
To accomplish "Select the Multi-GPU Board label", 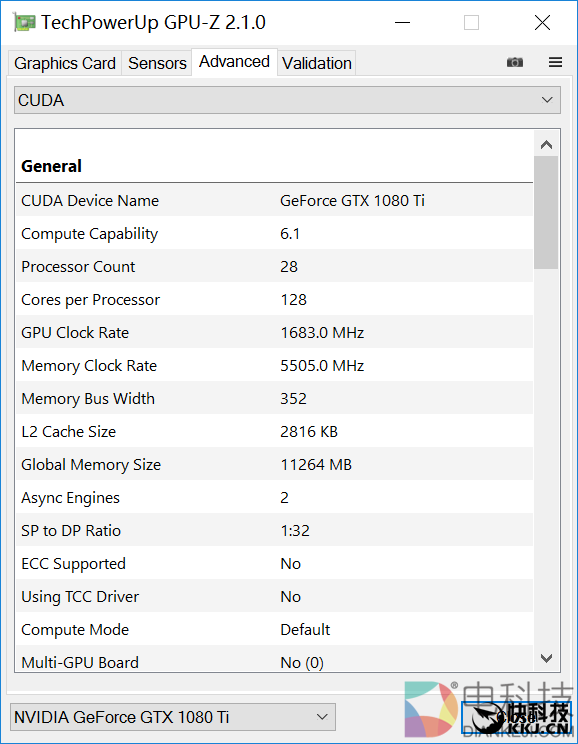I will [80, 662].
